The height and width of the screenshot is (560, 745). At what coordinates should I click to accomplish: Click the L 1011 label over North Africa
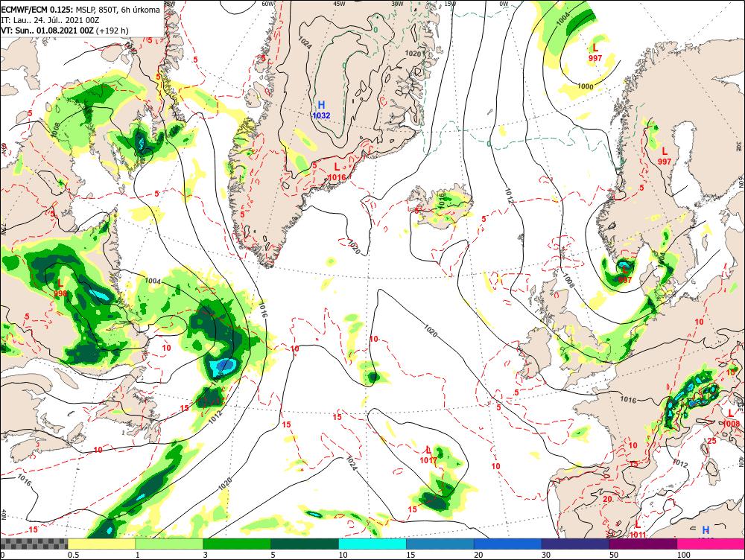[x=638, y=529]
